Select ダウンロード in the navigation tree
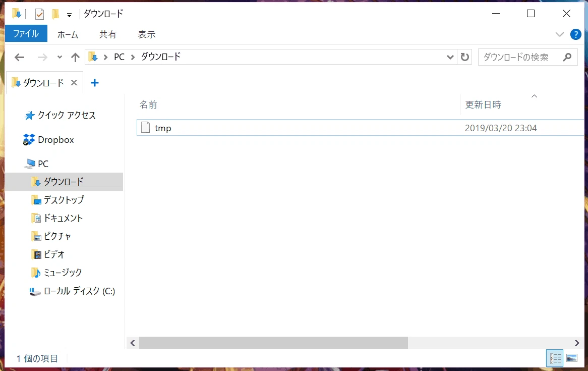 [64, 182]
